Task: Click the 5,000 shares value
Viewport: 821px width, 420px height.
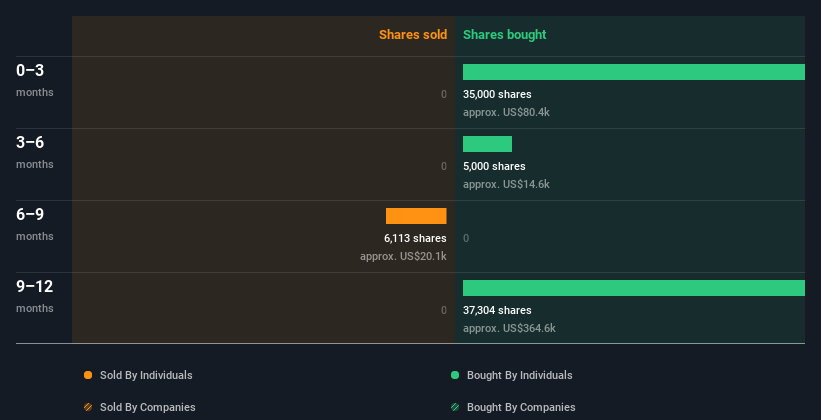Action: coord(494,166)
